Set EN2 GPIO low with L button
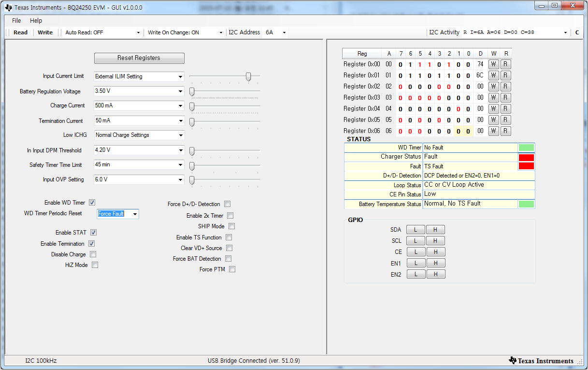Screen dimensions: 588x370 (x=416, y=274)
